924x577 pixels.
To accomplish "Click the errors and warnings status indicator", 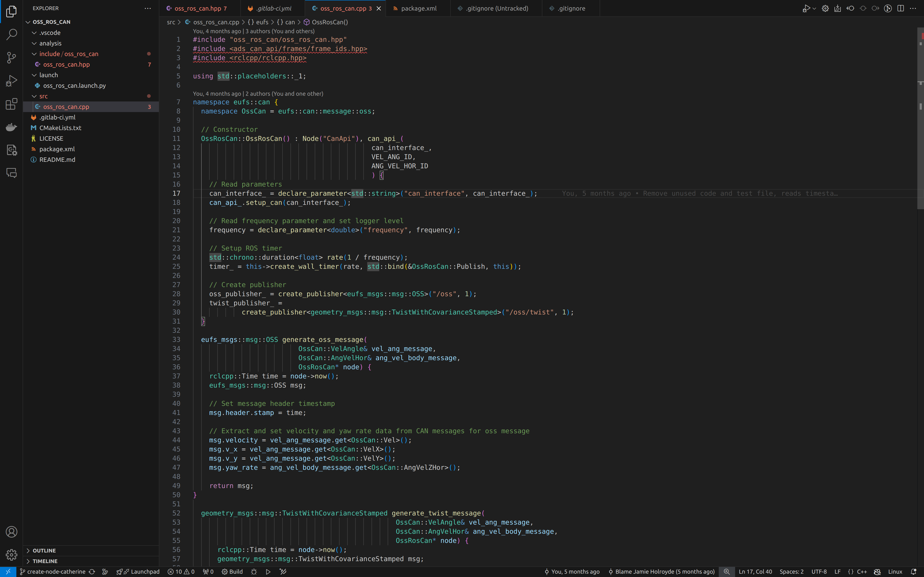I will (181, 571).
